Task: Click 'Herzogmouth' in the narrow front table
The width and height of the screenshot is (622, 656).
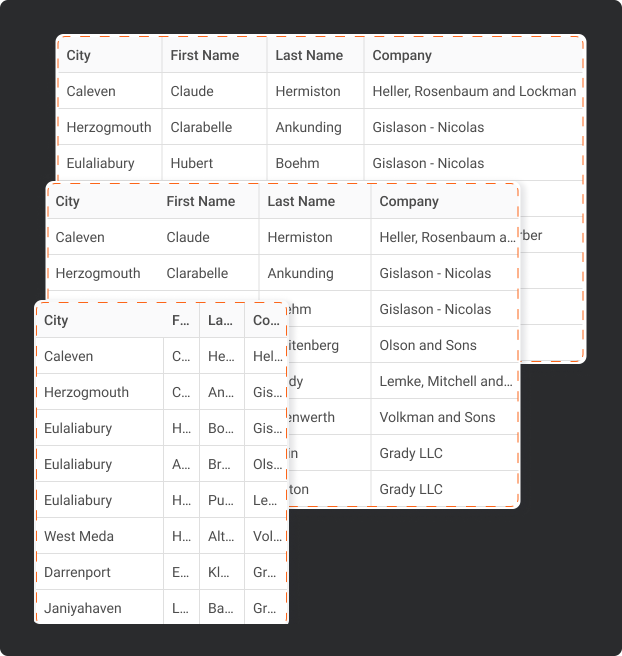Action: [86, 392]
